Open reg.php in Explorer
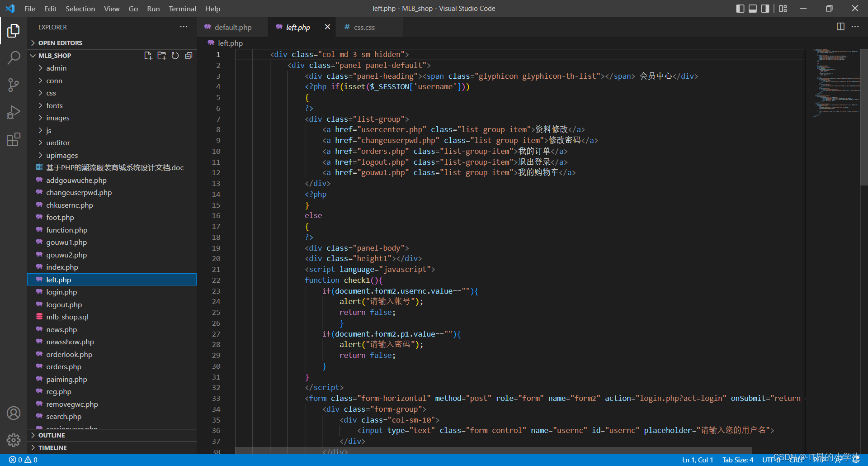This screenshot has height=466, width=868. 112,392
